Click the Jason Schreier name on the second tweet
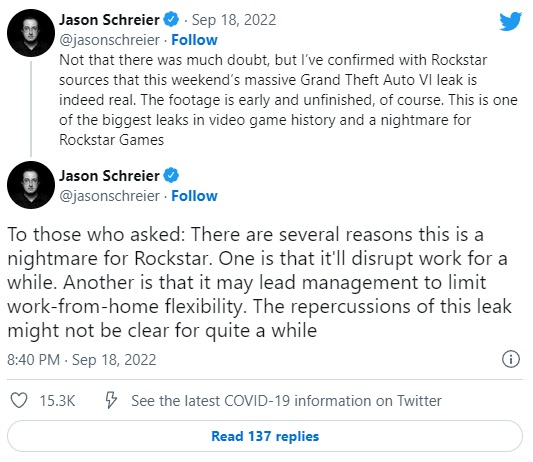The width and height of the screenshot is (533, 462). point(109,176)
